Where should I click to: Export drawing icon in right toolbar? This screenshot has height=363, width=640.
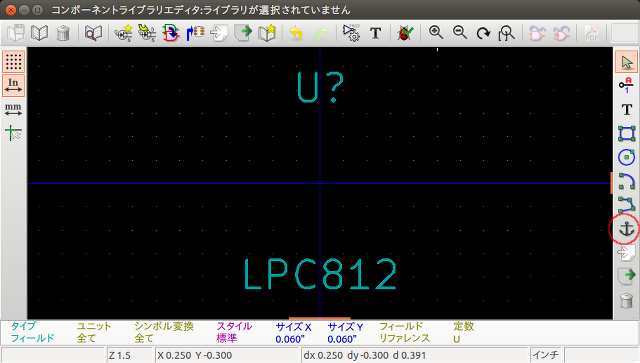627,277
